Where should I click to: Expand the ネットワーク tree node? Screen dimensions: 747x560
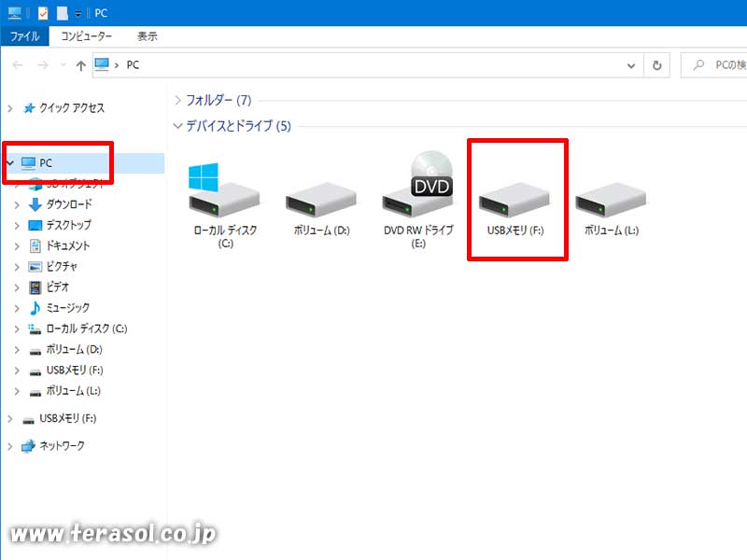[x=10, y=446]
